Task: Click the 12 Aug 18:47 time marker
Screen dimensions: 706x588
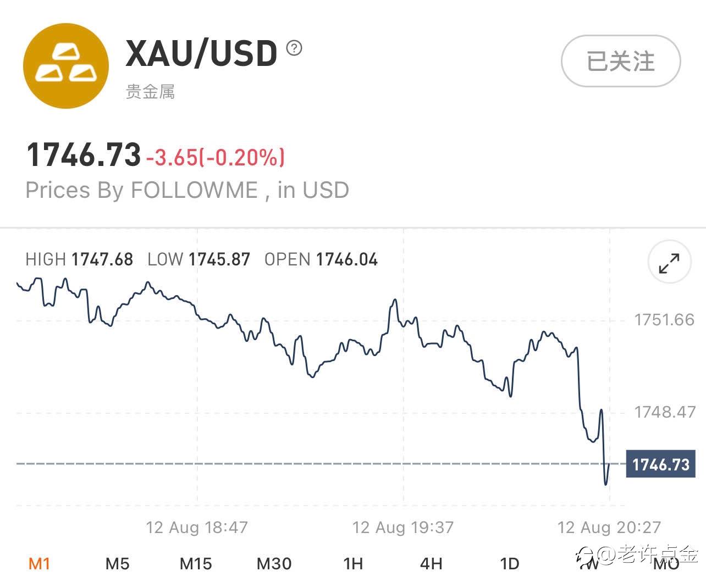Action: click(x=196, y=528)
